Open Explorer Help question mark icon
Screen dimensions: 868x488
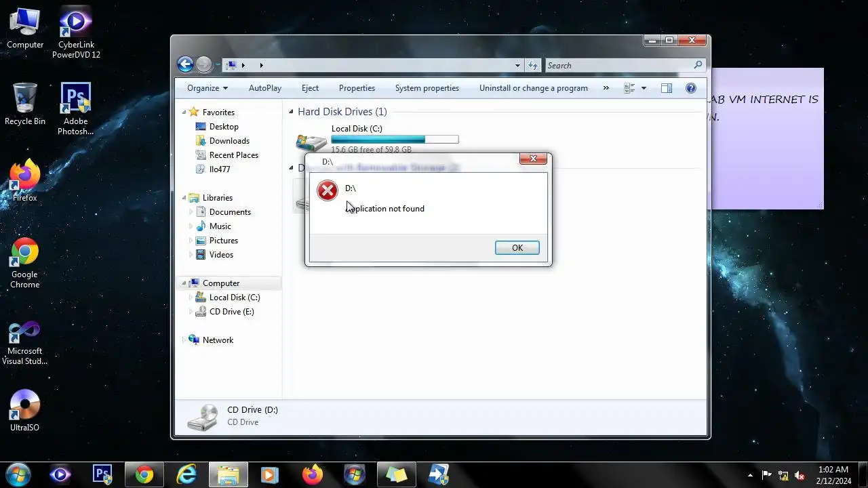(691, 88)
